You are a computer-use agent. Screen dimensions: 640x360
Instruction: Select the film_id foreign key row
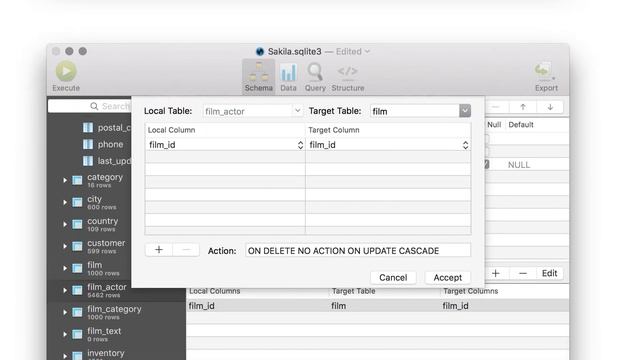pyautogui.click(x=378, y=306)
